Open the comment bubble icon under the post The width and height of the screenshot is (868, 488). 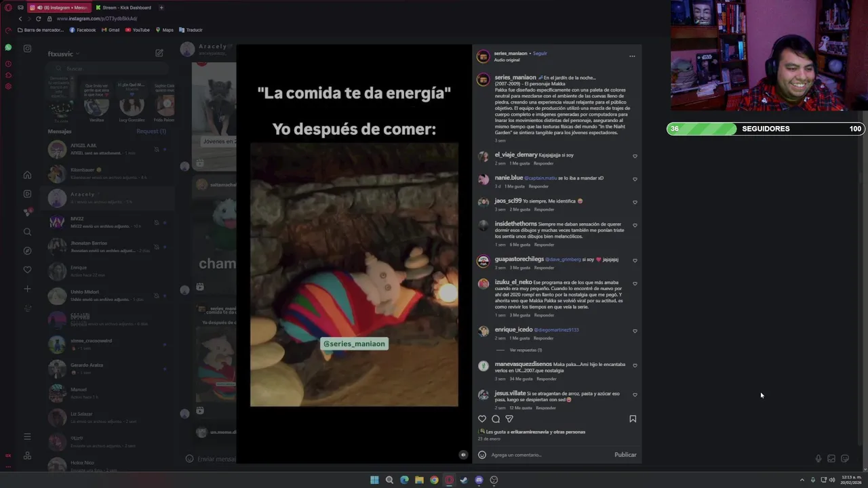coord(496,419)
